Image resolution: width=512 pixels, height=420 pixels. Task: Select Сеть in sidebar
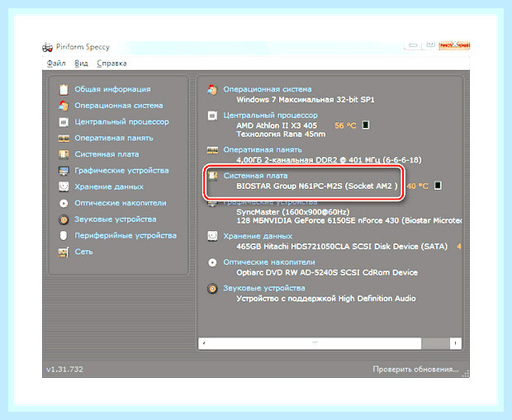click(83, 252)
